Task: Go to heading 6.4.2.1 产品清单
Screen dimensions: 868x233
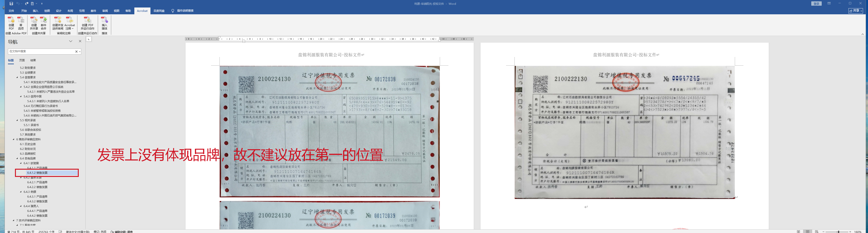Action: click(37, 182)
